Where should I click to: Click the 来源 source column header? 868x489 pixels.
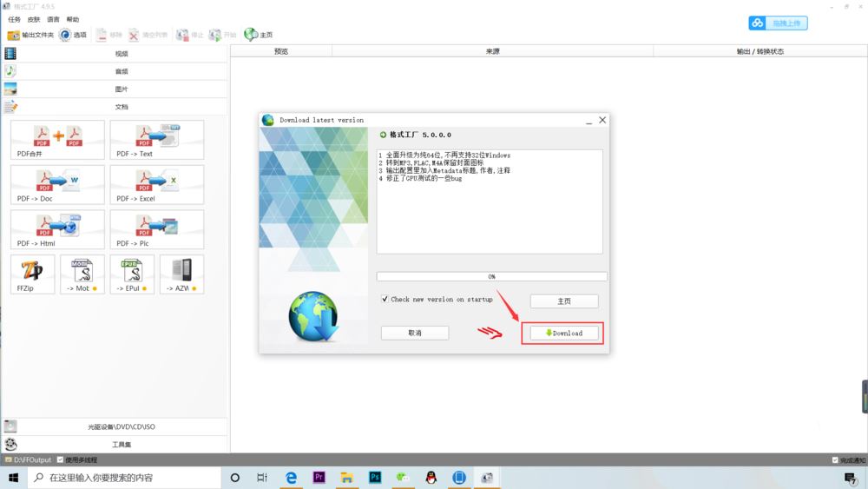pyautogui.click(x=493, y=51)
